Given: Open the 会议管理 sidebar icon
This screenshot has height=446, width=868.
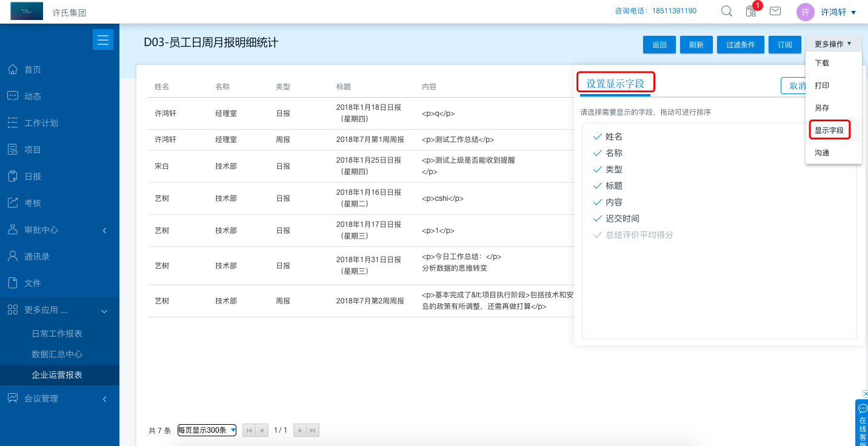Looking at the screenshot, I should point(13,398).
